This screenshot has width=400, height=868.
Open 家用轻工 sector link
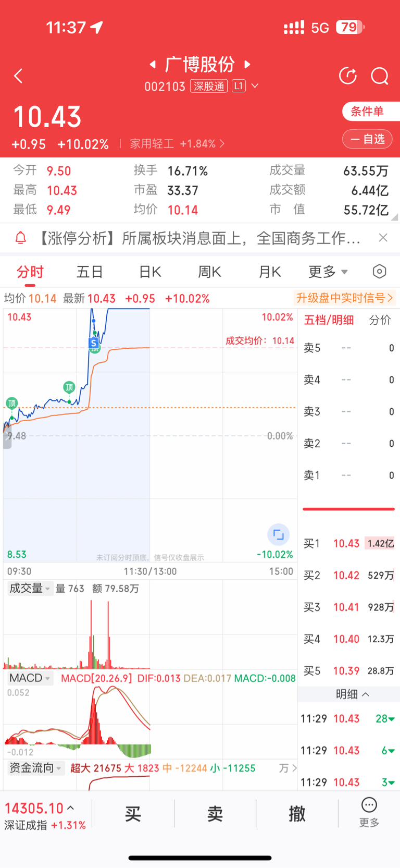tap(177, 144)
